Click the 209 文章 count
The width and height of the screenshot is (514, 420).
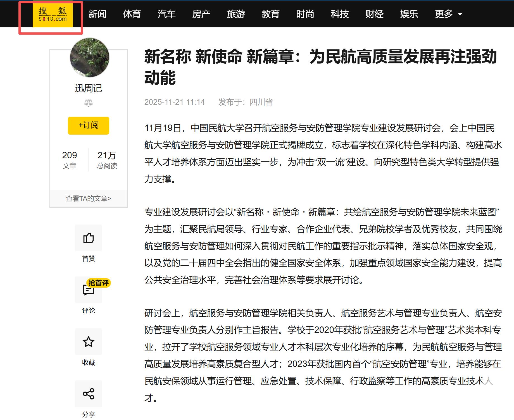[x=69, y=160]
